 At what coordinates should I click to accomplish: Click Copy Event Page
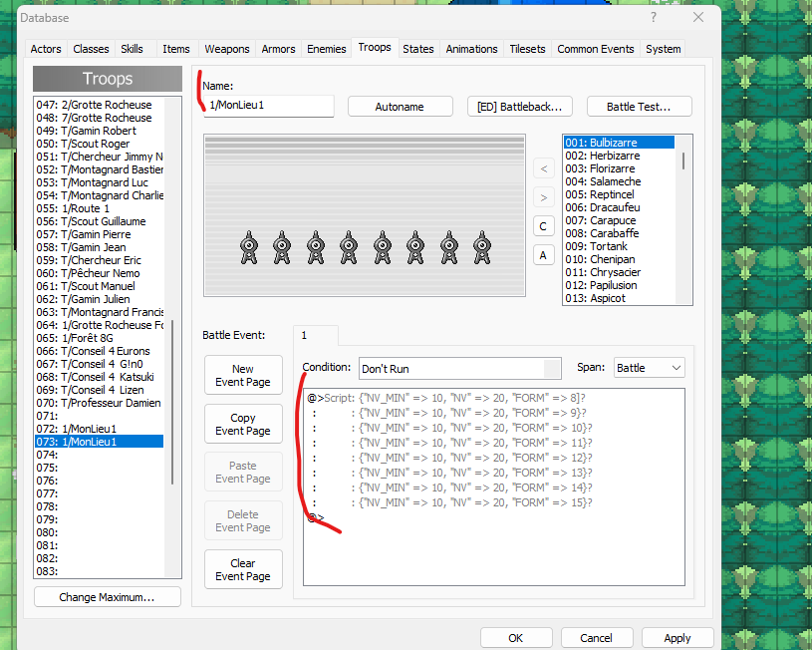(x=243, y=424)
